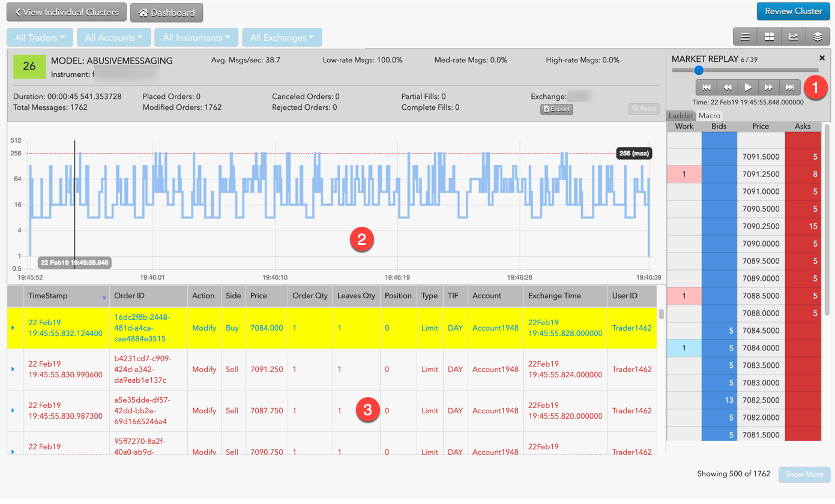835x504 pixels.
Task: Sort by the TimeStamp column header
Action: tap(48, 296)
